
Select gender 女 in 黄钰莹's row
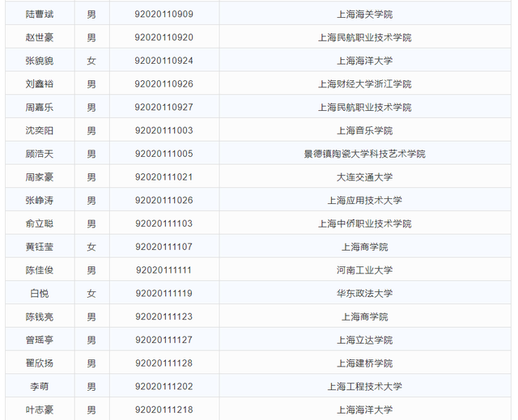(x=91, y=247)
